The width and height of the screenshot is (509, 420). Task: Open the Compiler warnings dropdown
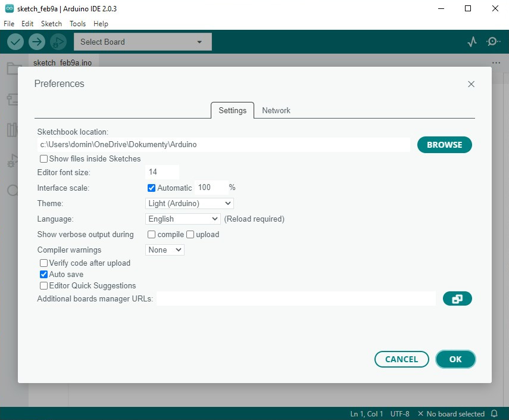tap(165, 250)
